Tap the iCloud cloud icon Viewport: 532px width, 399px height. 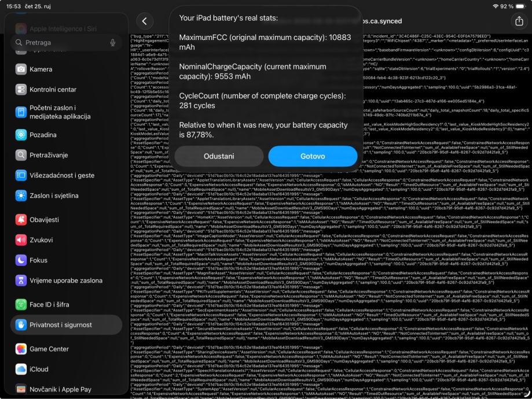(x=21, y=369)
